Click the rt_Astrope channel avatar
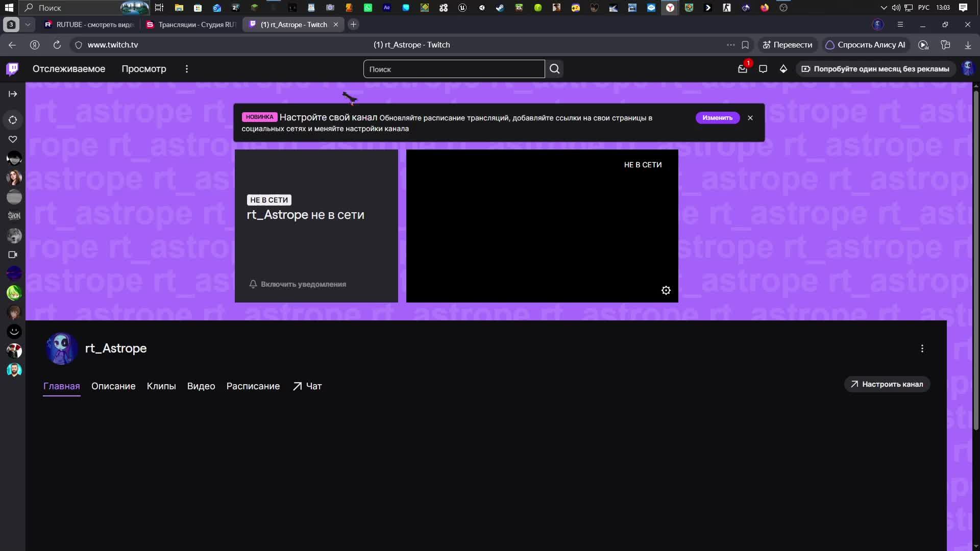Viewport: 980px width, 551px height. (x=61, y=348)
